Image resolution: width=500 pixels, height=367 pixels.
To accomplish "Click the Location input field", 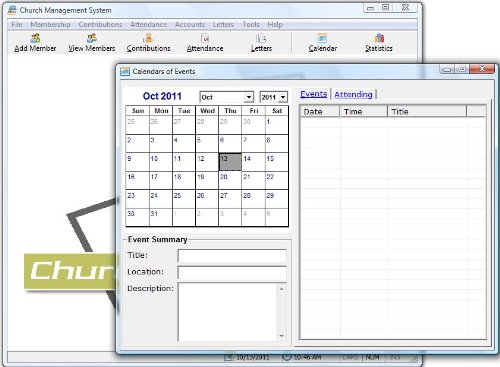I will point(232,272).
